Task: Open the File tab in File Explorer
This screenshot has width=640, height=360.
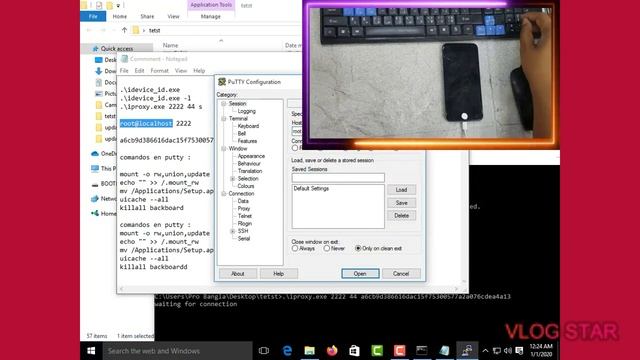Action: pos(93,16)
